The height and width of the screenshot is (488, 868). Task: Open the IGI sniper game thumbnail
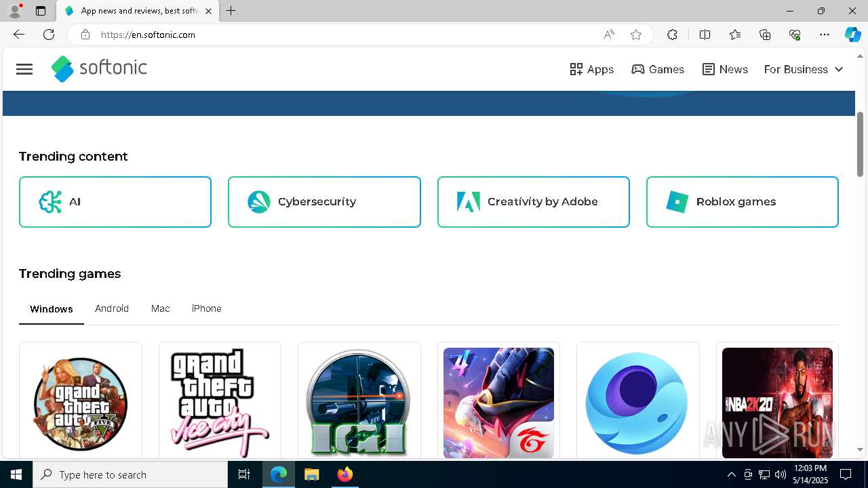pos(359,403)
